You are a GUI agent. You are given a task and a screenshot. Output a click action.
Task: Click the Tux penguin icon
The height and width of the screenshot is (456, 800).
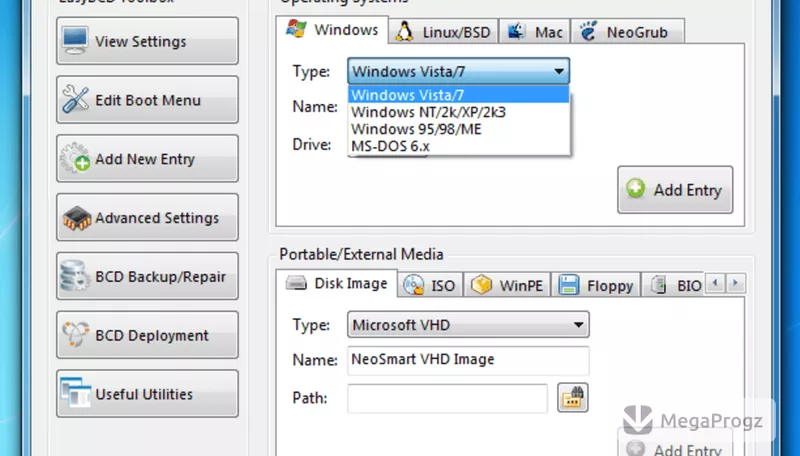(x=405, y=32)
